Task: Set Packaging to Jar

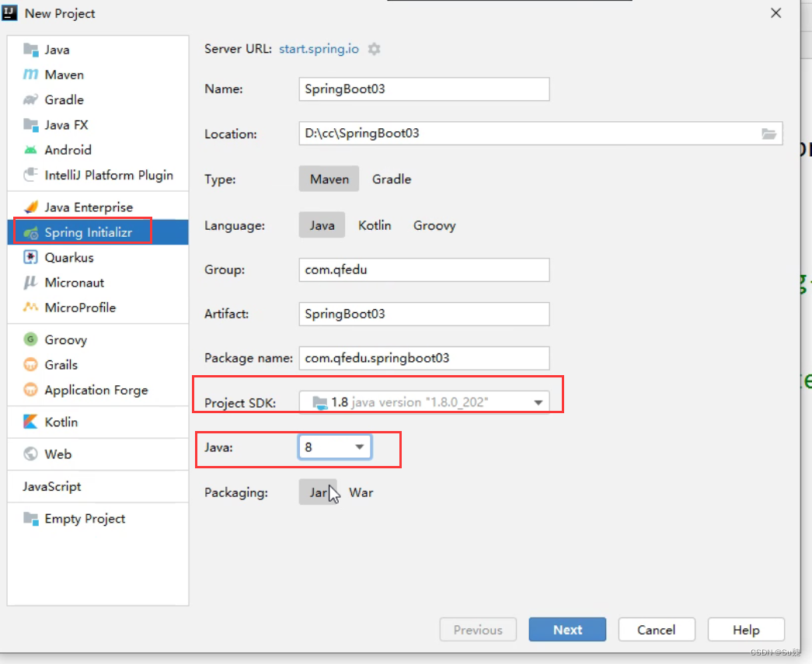Action: [318, 492]
